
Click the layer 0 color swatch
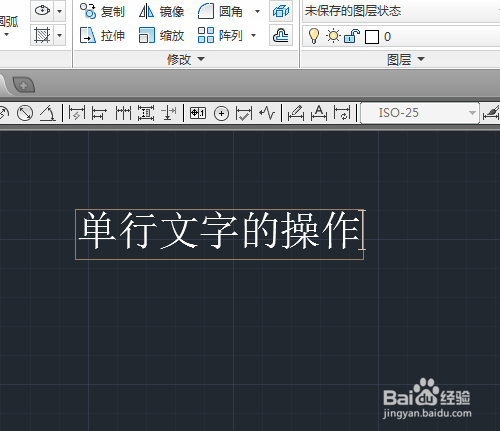(x=372, y=37)
